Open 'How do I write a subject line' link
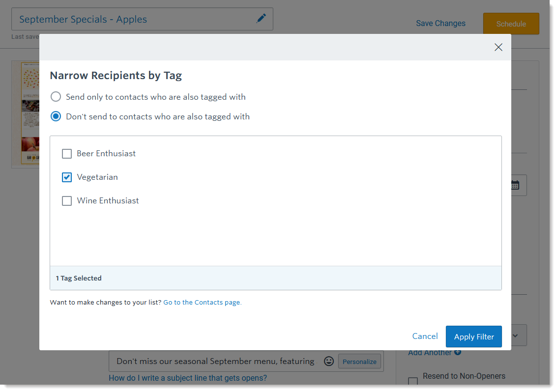The image size is (557, 392). pyautogui.click(x=188, y=378)
